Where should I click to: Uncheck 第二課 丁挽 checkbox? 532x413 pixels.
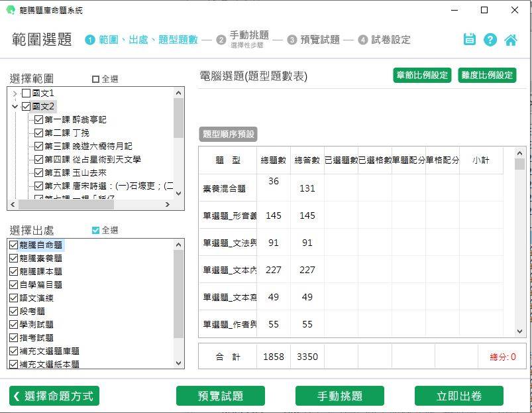38,133
